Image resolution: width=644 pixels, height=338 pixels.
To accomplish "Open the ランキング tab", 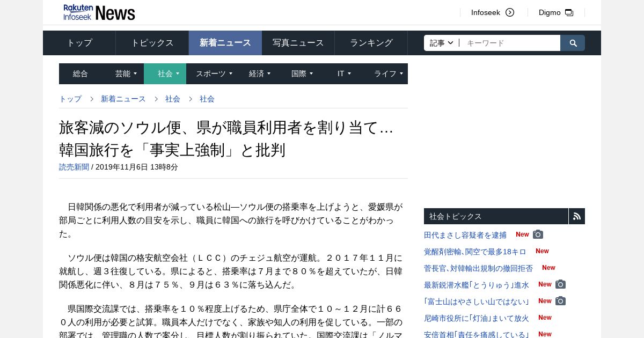I will click(371, 43).
